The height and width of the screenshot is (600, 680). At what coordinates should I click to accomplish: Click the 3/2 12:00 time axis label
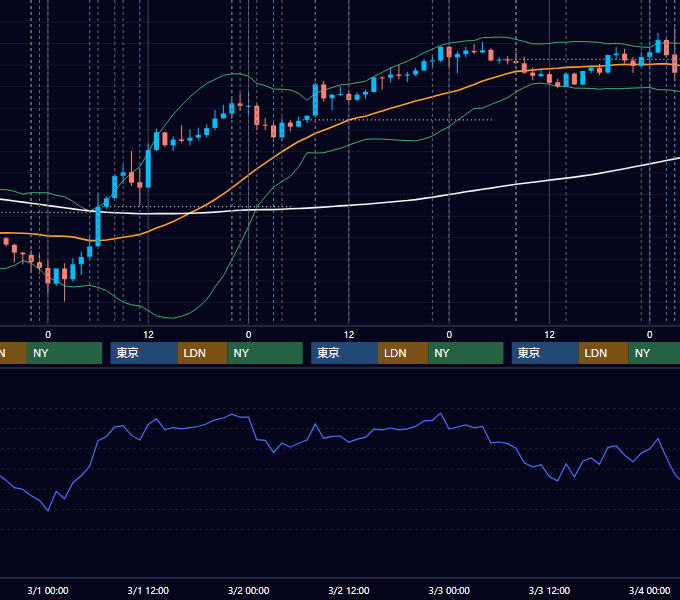349,590
